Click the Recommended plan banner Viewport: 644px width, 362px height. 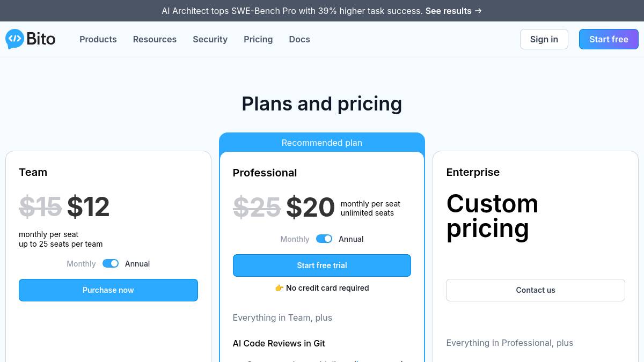(322, 143)
